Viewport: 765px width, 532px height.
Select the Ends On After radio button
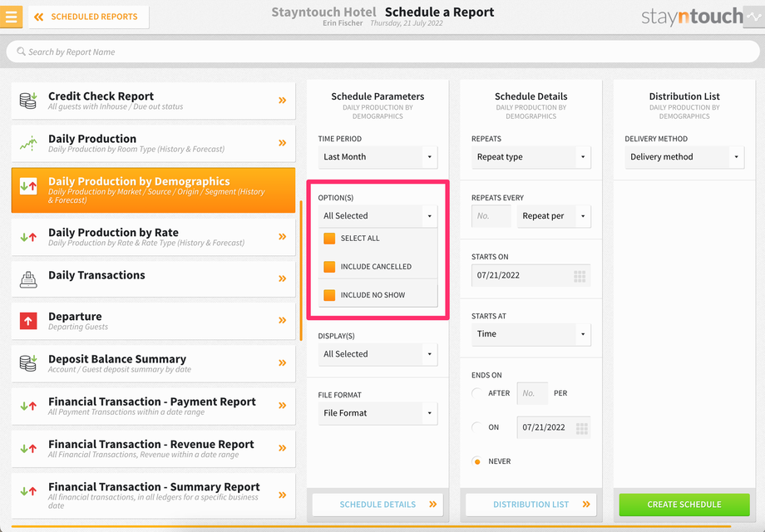(476, 393)
